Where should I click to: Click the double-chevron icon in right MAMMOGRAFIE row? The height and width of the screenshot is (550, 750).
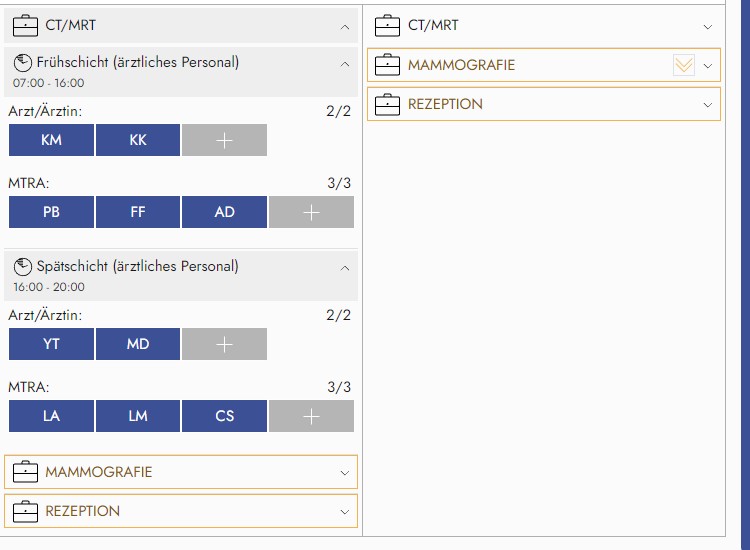[684, 65]
